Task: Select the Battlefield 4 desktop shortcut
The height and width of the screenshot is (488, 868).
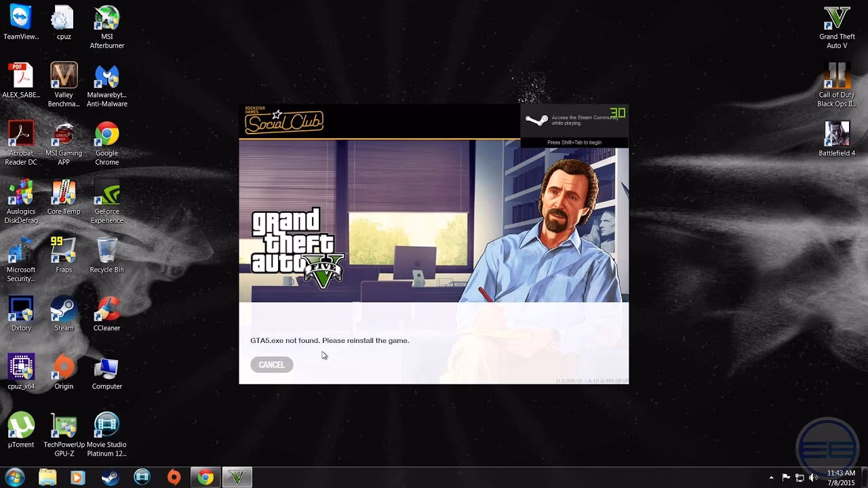Action: pos(837,140)
